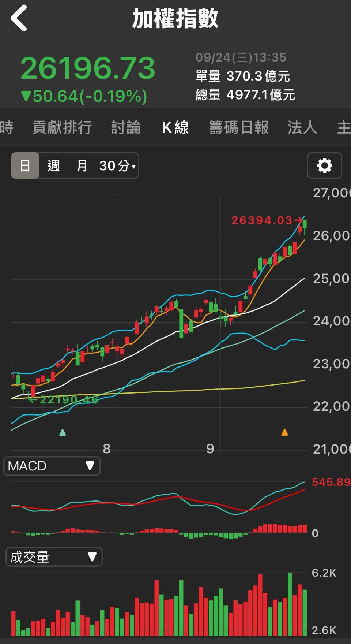Switch to 法人 tab
This screenshot has width=351, height=644.
coord(302,127)
